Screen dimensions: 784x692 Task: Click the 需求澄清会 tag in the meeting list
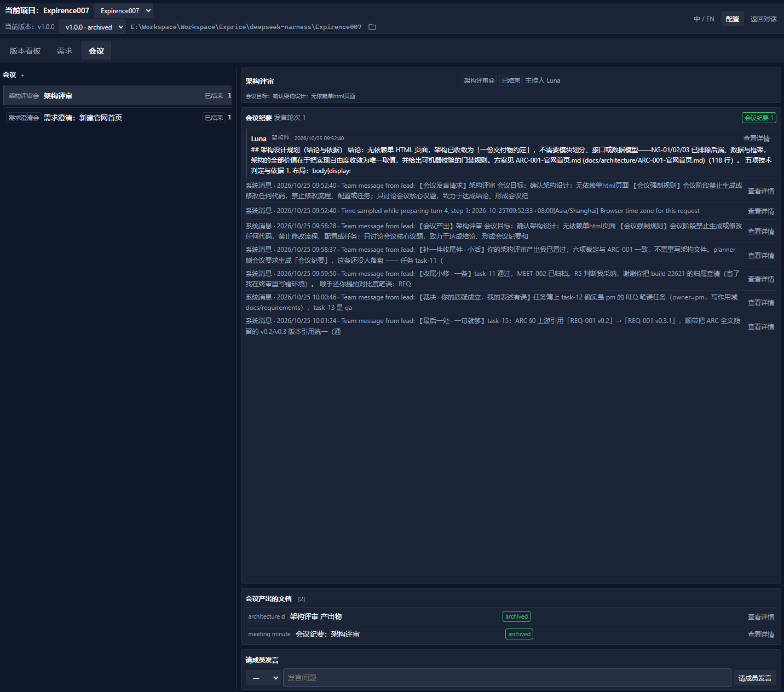(24, 118)
